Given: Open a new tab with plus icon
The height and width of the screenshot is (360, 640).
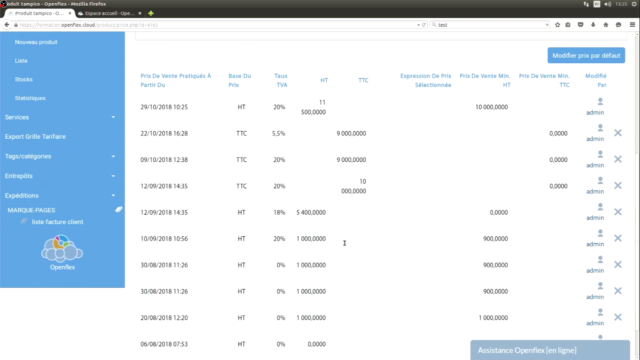Looking at the screenshot, I should 151,13.
